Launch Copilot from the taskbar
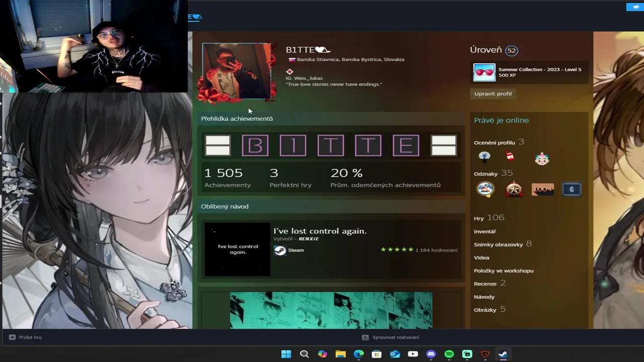This screenshot has height=362, width=644. coord(323,354)
